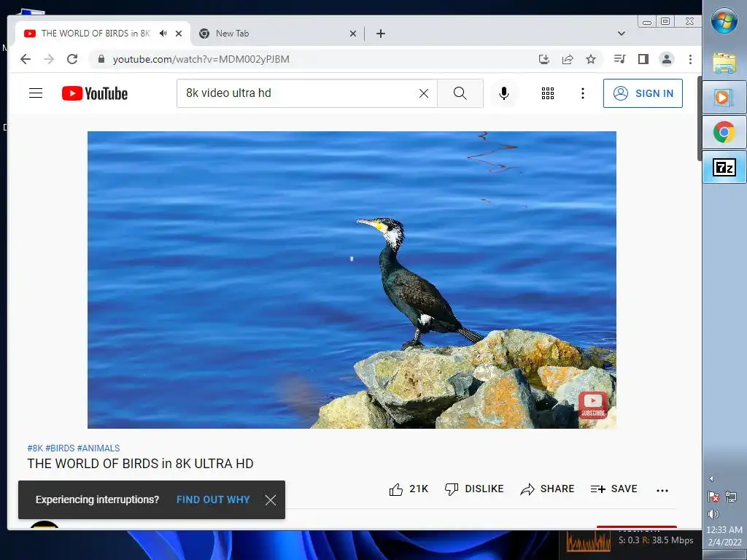Open the Chrome profile avatar
Viewport: 747px width, 560px height.
tap(667, 59)
